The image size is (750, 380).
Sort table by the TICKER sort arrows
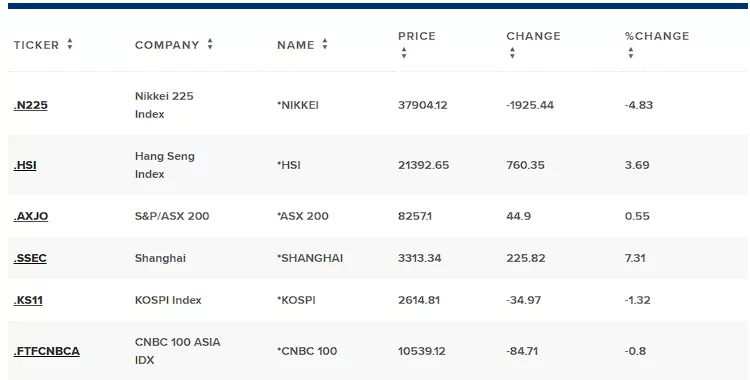pos(70,45)
